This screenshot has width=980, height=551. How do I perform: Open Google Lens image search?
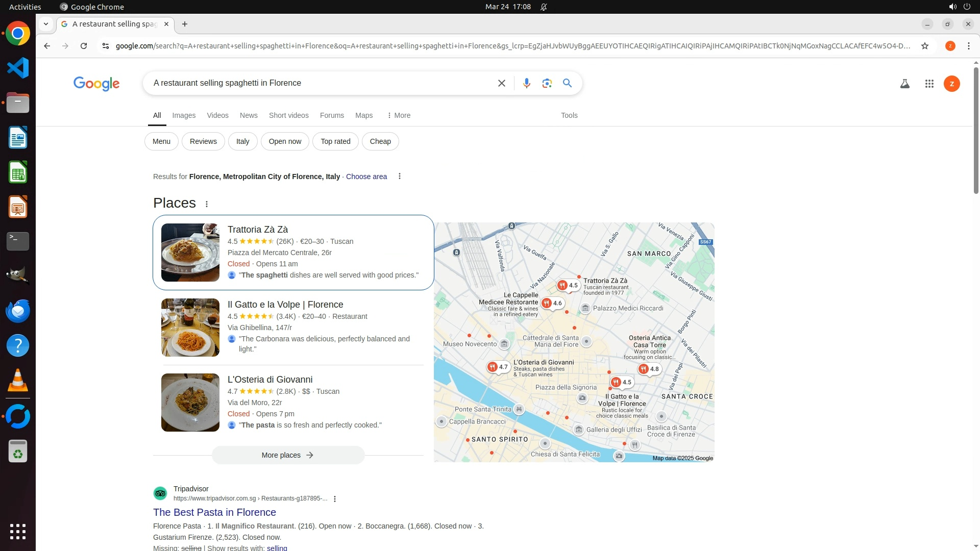click(547, 83)
